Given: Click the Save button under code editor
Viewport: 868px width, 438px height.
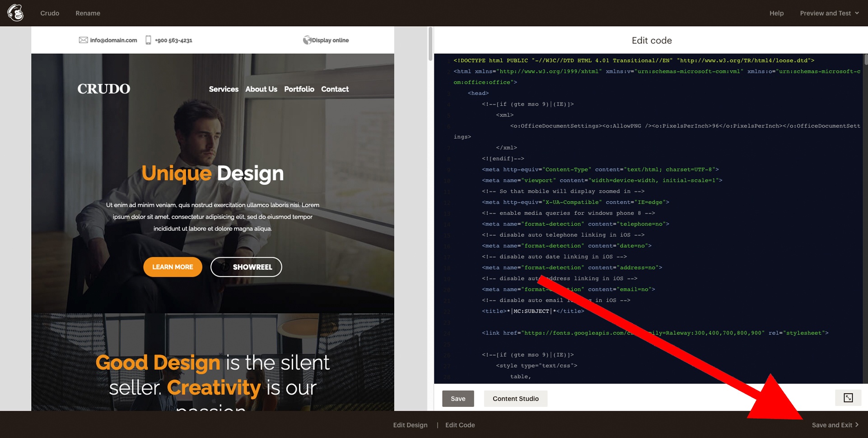Looking at the screenshot, I should pos(458,399).
